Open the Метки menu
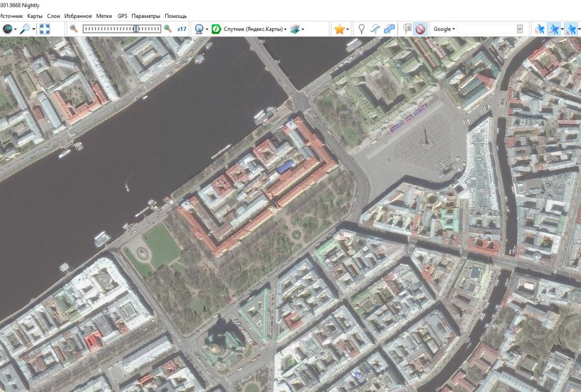581x392 pixels. click(x=104, y=16)
